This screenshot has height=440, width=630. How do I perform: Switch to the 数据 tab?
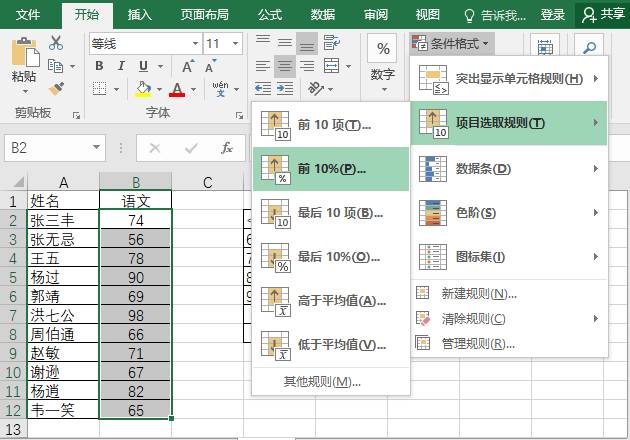coord(323,15)
